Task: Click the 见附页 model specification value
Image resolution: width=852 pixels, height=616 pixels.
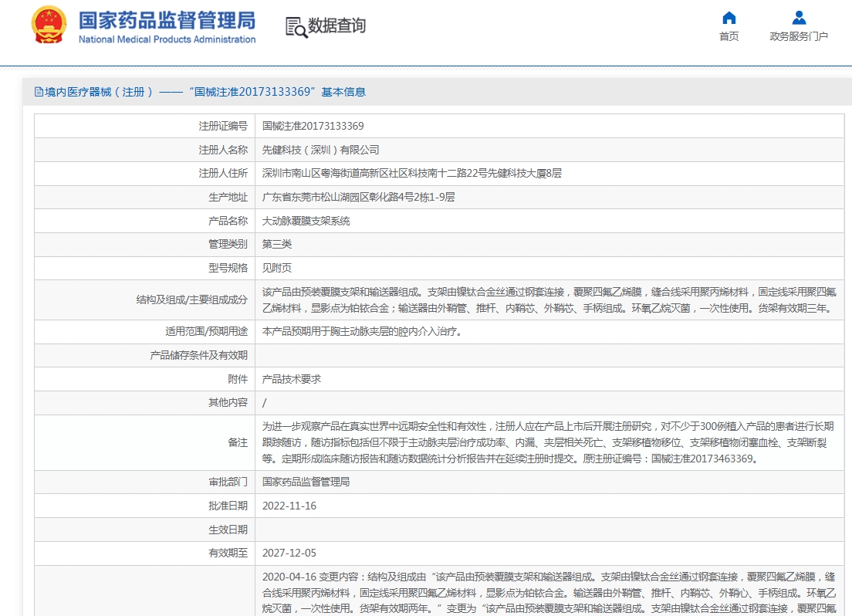Action: (x=277, y=268)
